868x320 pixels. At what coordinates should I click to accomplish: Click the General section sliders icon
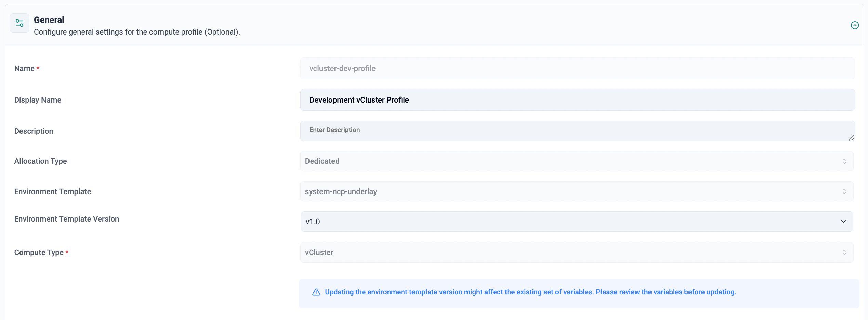point(19,23)
